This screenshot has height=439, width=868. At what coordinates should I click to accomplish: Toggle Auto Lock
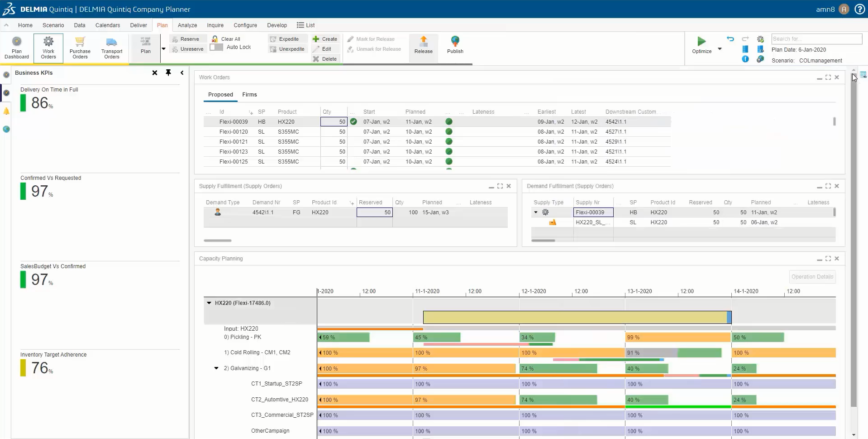point(216,47)
